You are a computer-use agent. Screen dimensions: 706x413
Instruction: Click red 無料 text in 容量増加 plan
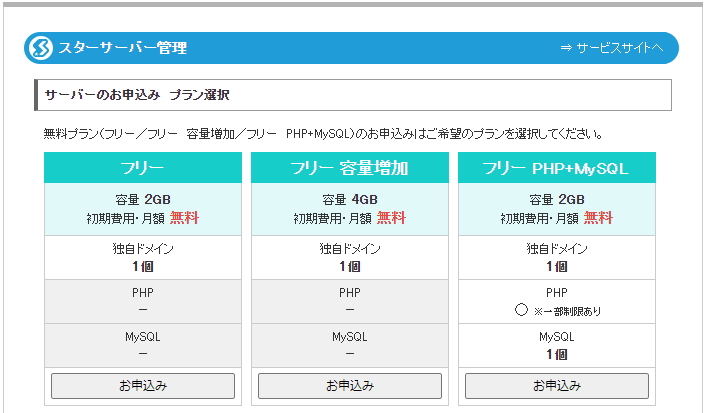tap(391, 218)
